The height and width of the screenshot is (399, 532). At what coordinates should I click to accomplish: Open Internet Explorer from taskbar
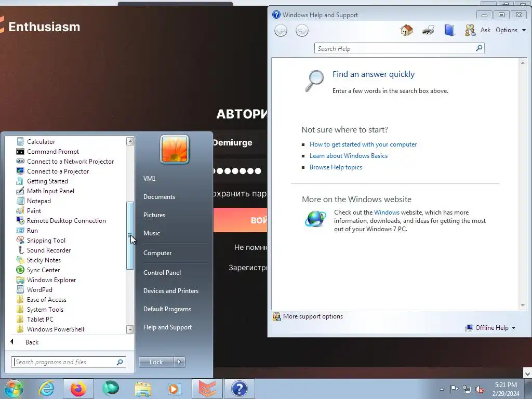tap(46, 389)
